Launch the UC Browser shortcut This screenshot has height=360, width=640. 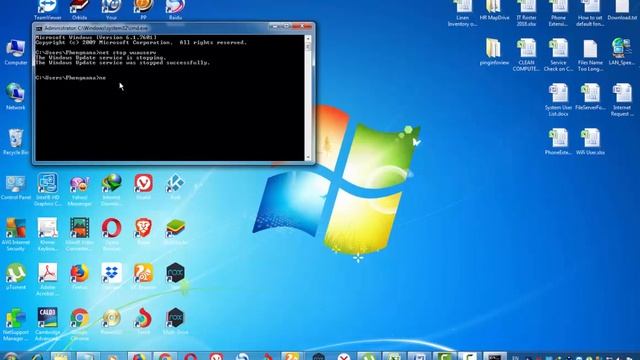point(143,276)
